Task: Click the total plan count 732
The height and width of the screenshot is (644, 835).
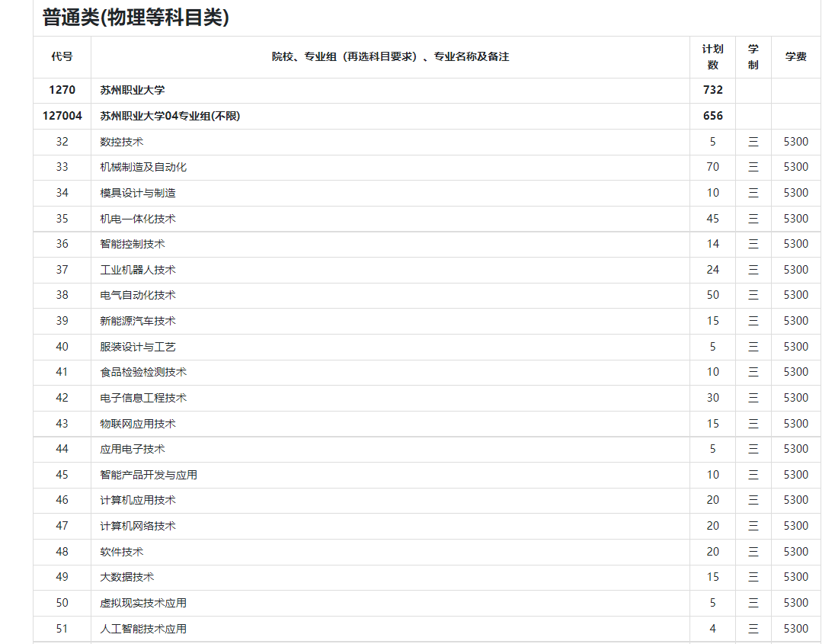Action: 712,90
